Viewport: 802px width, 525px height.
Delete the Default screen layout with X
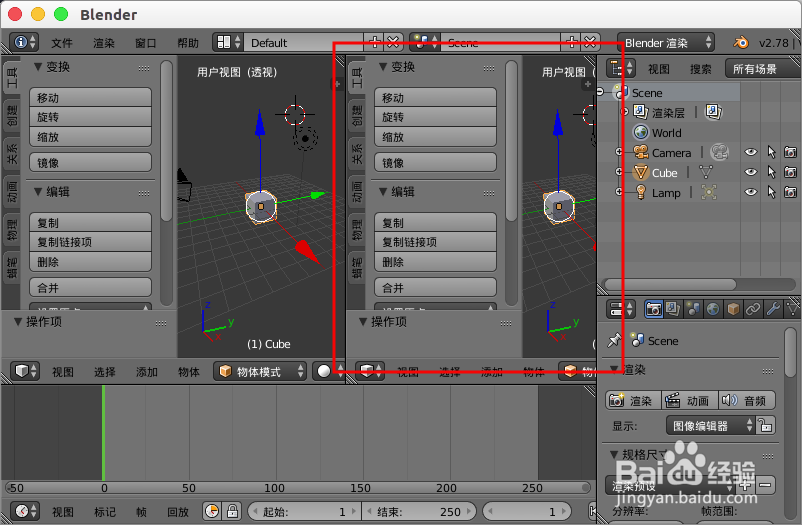tap(393, 42)
